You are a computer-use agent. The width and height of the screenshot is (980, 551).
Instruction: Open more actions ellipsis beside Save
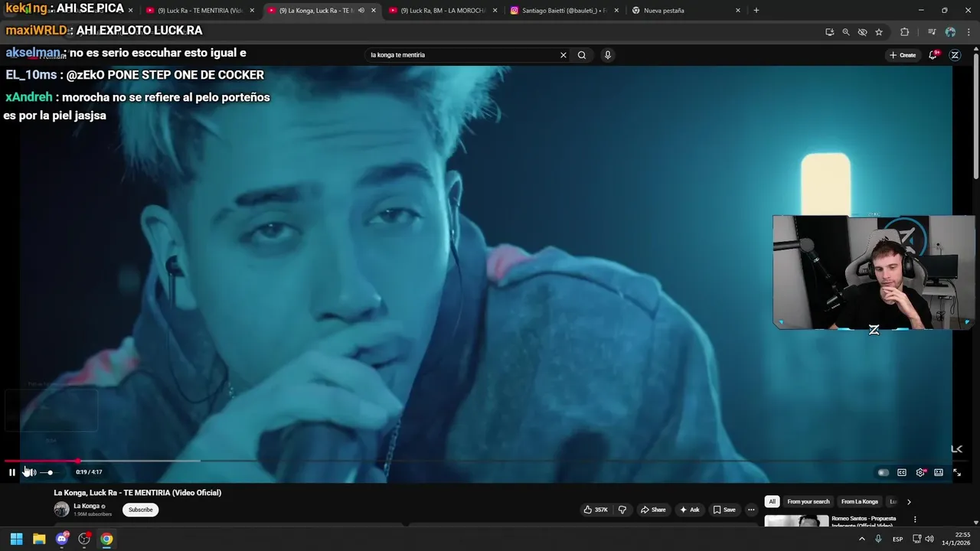pos(751,510)
